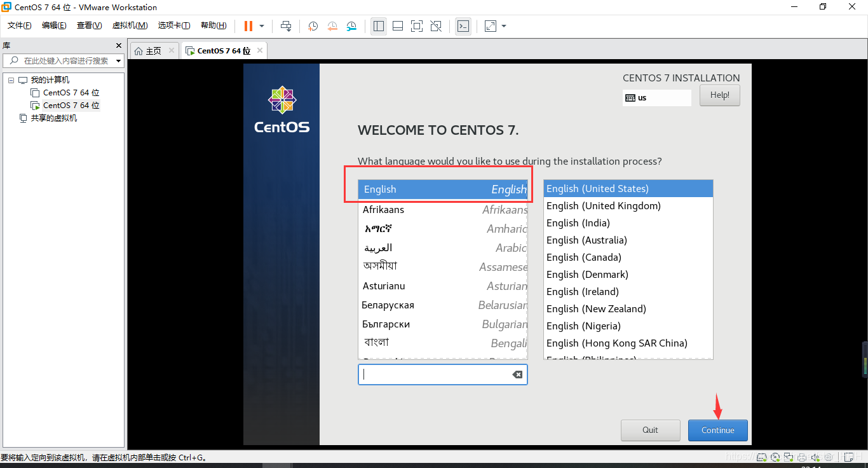Revert the virtual machine to snapshot
868x468 pixels.
click(332, 26)
